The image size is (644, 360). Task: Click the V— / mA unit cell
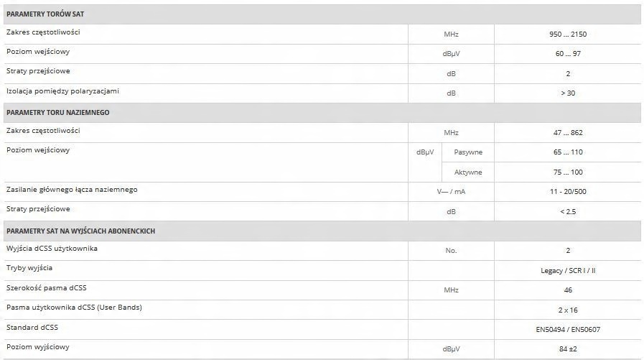(x=451, y=192)
